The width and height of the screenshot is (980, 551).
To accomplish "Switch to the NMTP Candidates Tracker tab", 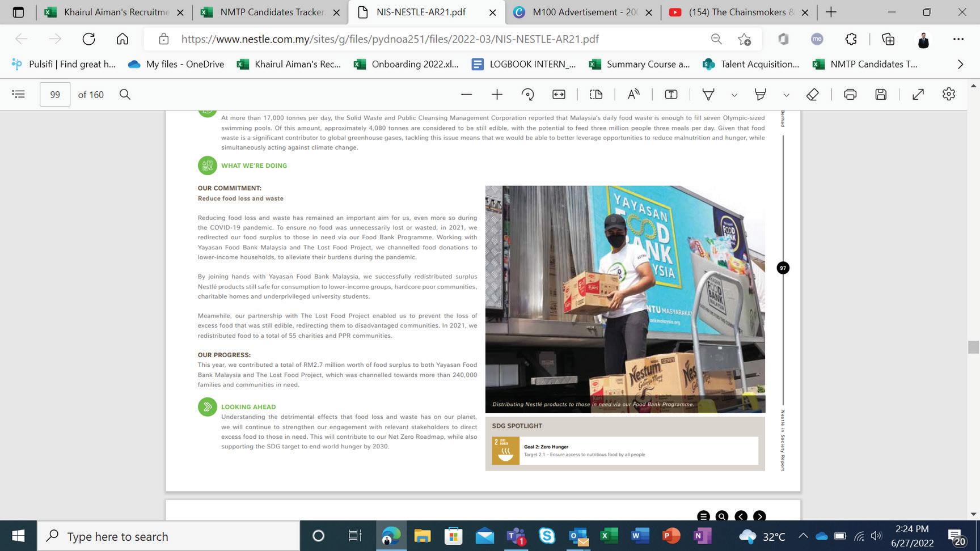I will coord(271,12).
